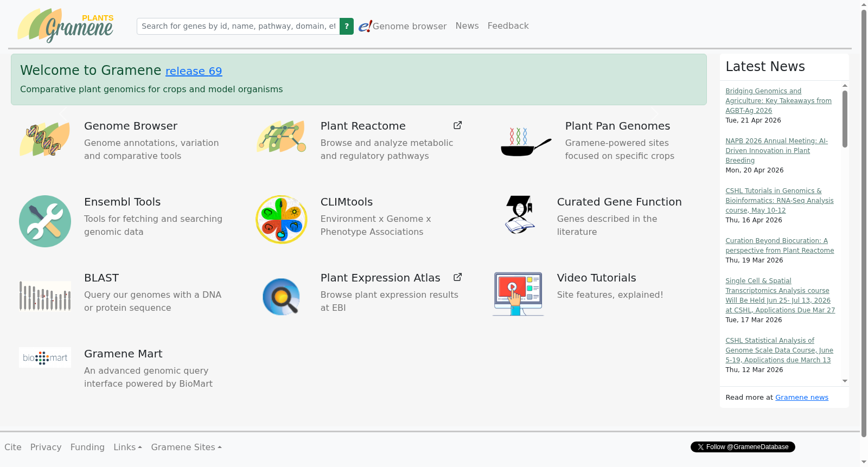Open the Feedback nav item
The width and height of the screenshot is (868, 467).
[x=508, y=25]
